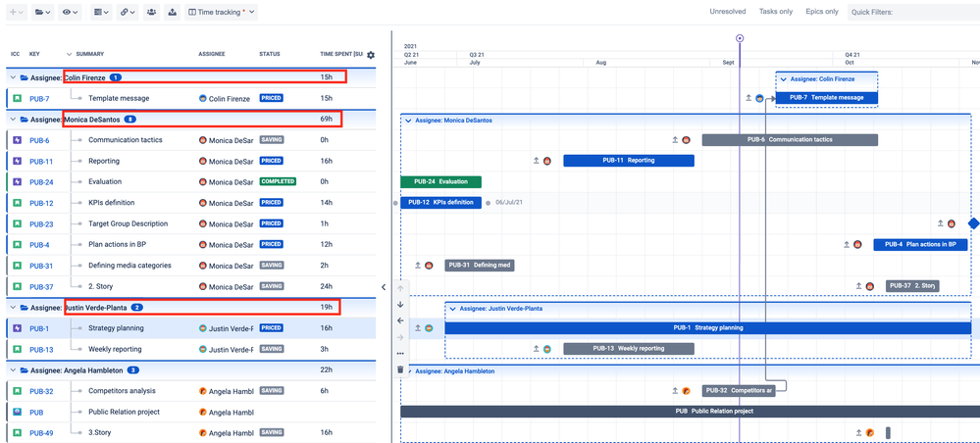Sort by the ASSIGNEE column header
The image size is (980, 443).
point(211,54)
